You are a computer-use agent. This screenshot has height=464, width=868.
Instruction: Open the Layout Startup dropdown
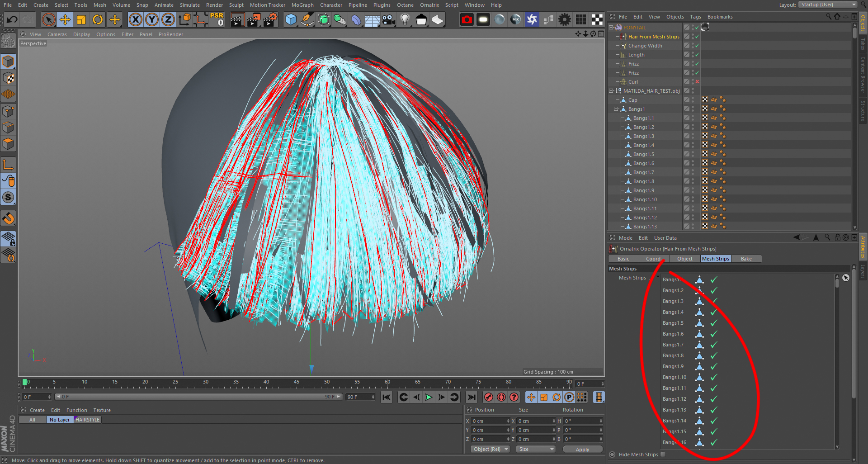tap(827, 5)
